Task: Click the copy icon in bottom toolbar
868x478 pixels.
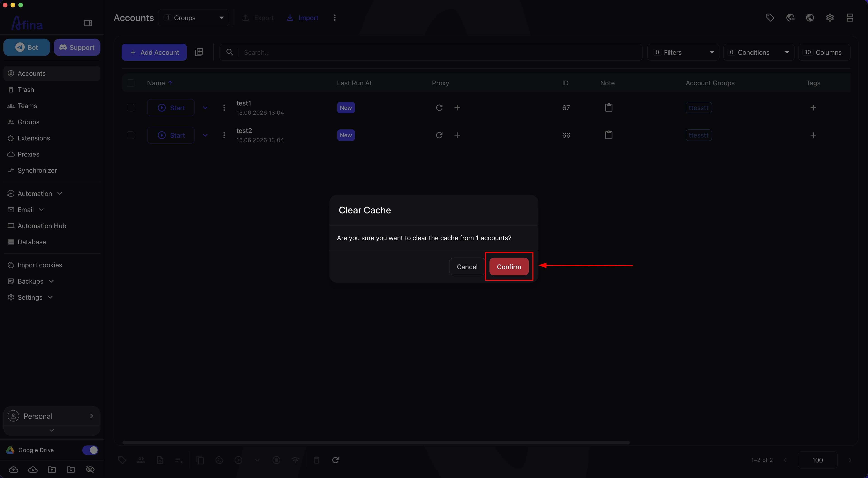Action: click(x=200, y=460)
